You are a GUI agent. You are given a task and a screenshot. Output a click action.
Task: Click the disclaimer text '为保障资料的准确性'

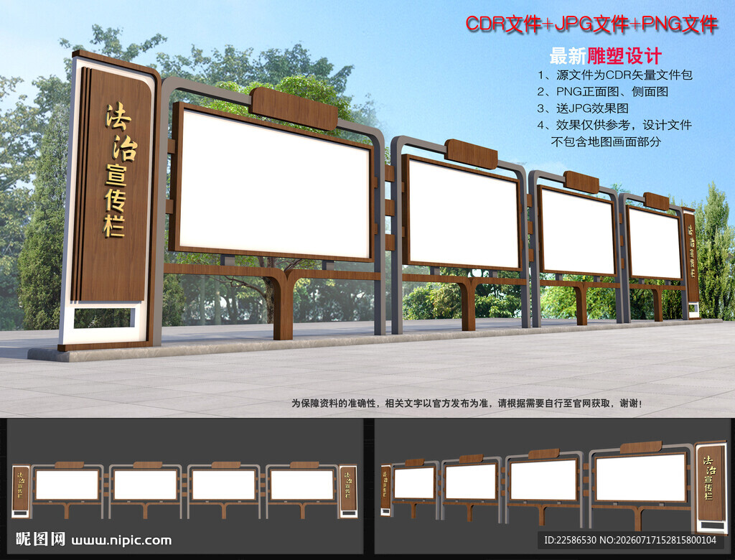333,403
